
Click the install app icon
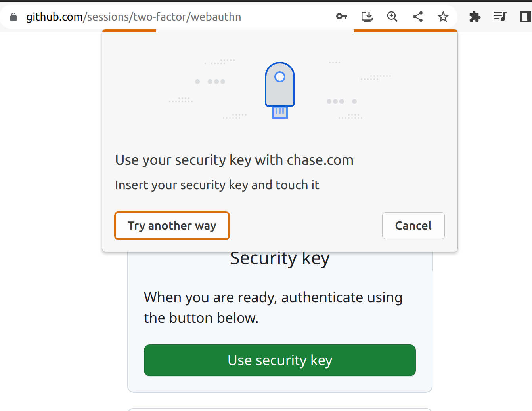[x=367, y=17]
